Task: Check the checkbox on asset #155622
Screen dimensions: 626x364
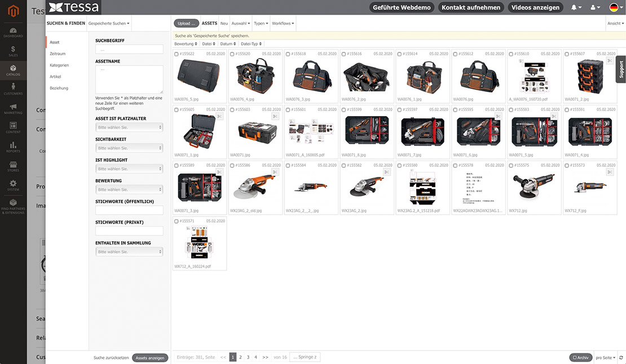Action: click(x=175, y=54)
